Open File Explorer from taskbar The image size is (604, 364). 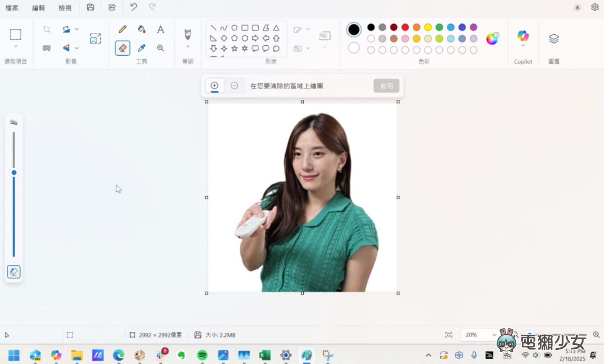[77, 355]
